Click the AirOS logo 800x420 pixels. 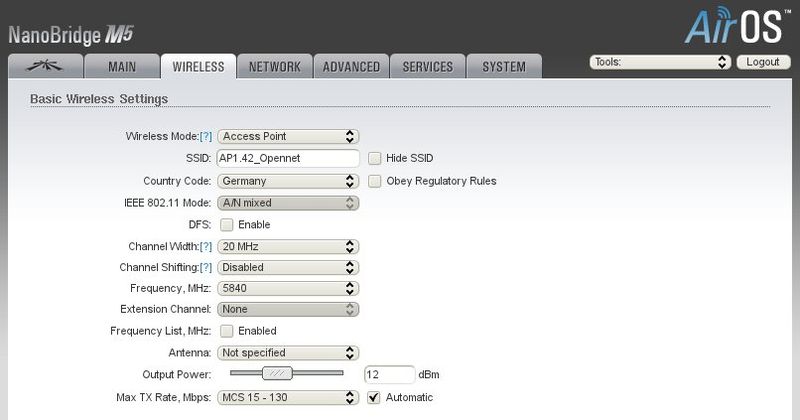(x=738, y=25)
